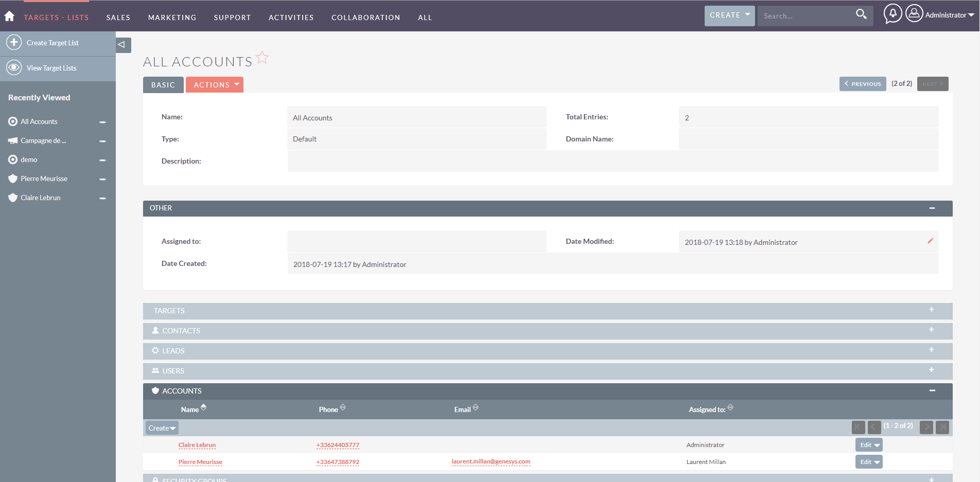
Task: Open the ACTIONS dropdown
Action: coord(215,85)
